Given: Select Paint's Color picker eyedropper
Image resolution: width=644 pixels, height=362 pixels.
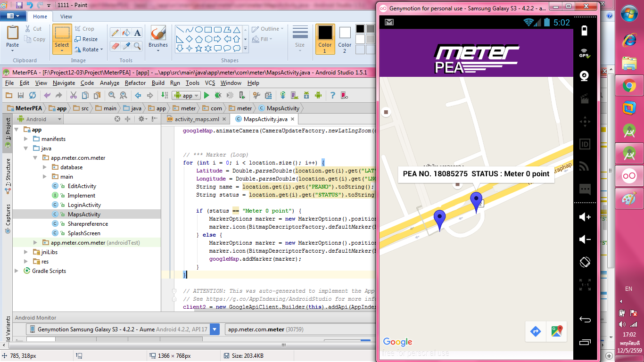Looking at the screenshot, I should coord(126,46).
